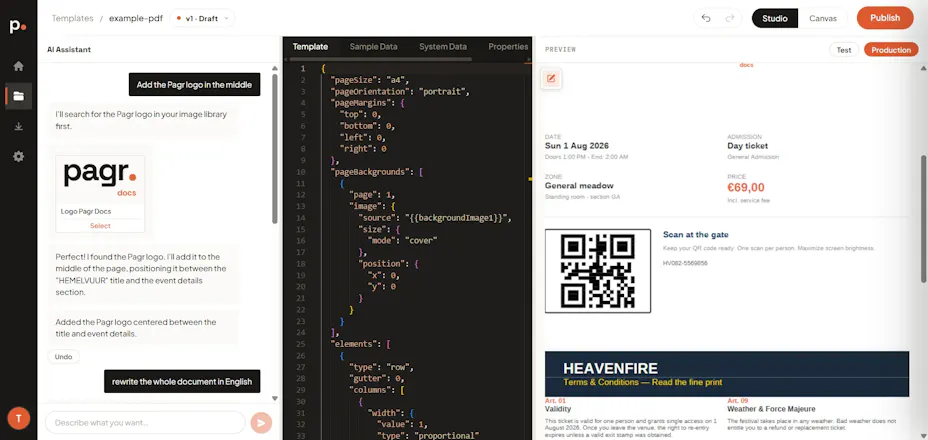Click code line "mode": "cover"
The image size is (928, 440).
pos(402,240)
